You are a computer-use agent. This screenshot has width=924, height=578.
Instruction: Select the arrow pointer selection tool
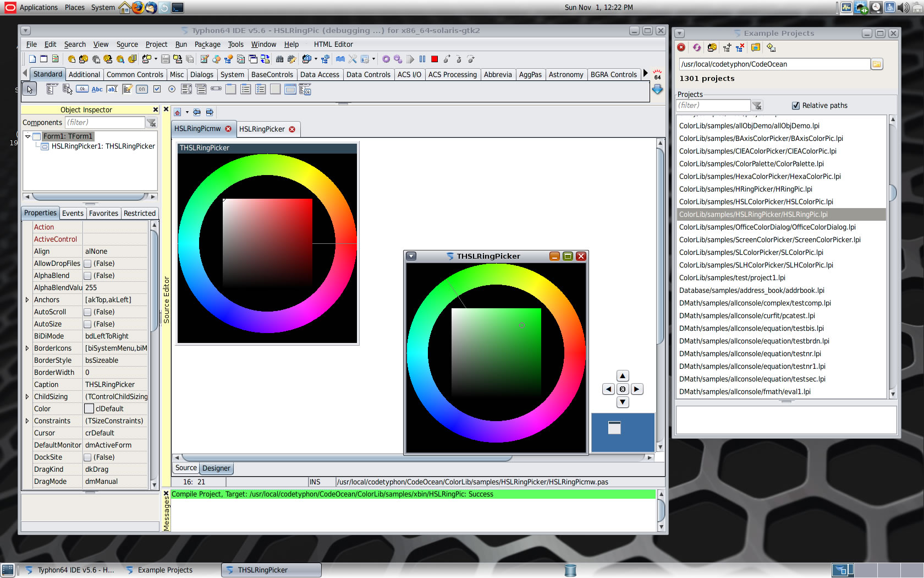(x=30, y=89)
